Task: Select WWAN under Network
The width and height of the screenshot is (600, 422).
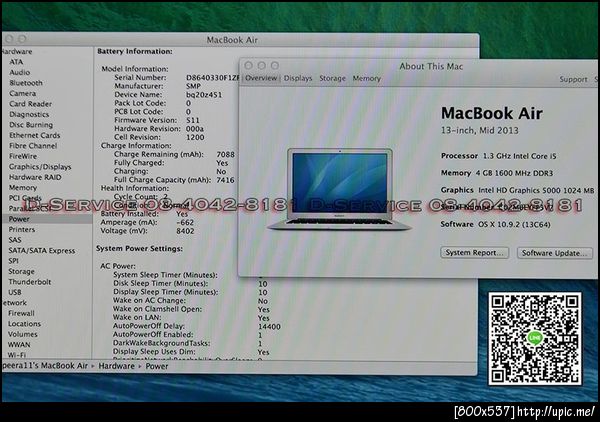Action: coord(19,345)
